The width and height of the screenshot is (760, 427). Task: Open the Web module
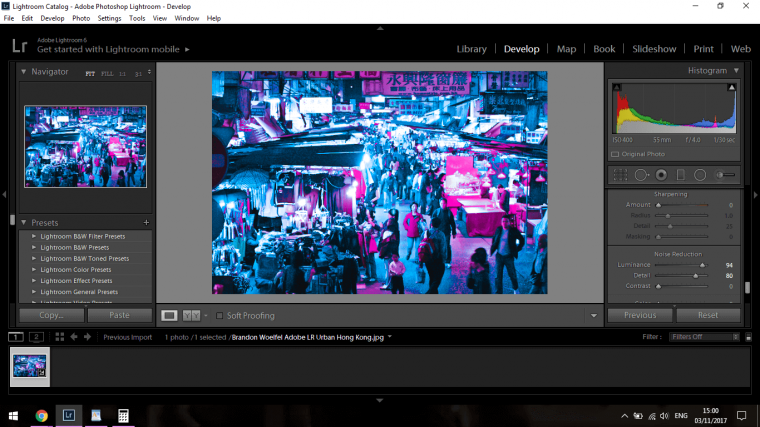click(x=741, y=49)
